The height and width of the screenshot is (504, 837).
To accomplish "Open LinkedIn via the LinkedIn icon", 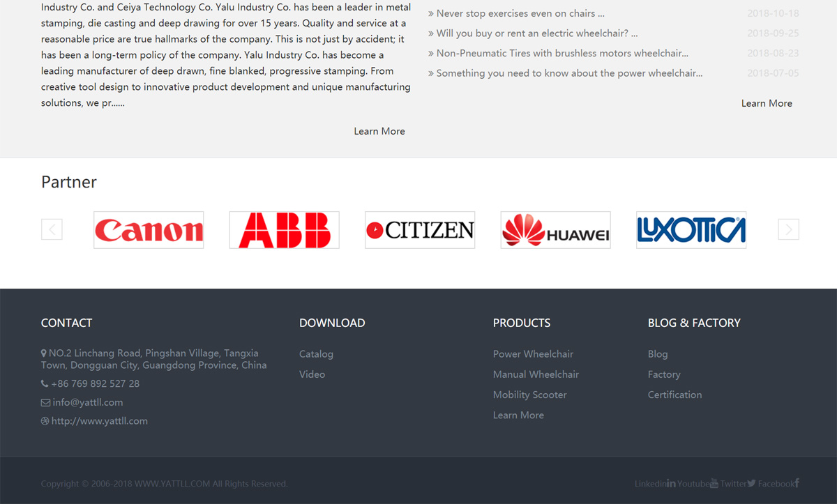I will (x=670, y=483).
